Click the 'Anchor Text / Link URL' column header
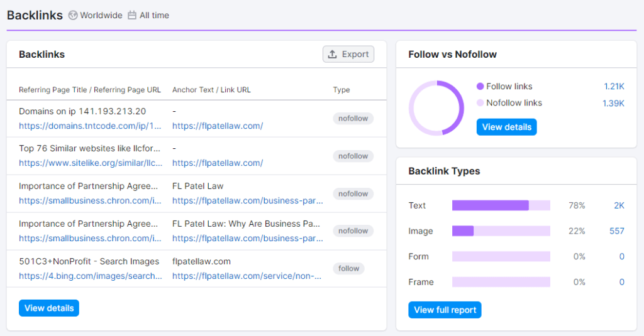The width and height of the screenshot is (644, 336). (211, 90)
